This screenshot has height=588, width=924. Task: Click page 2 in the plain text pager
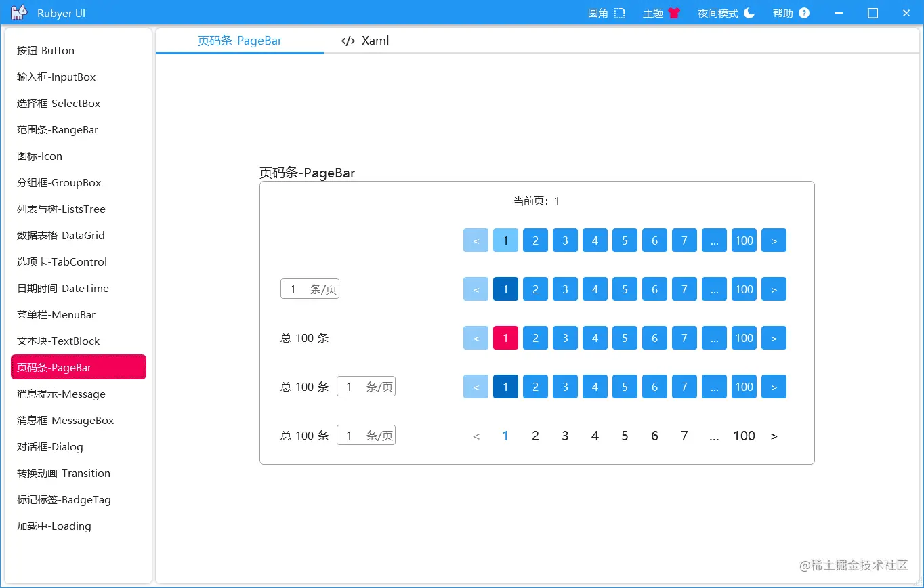(535, 436)
